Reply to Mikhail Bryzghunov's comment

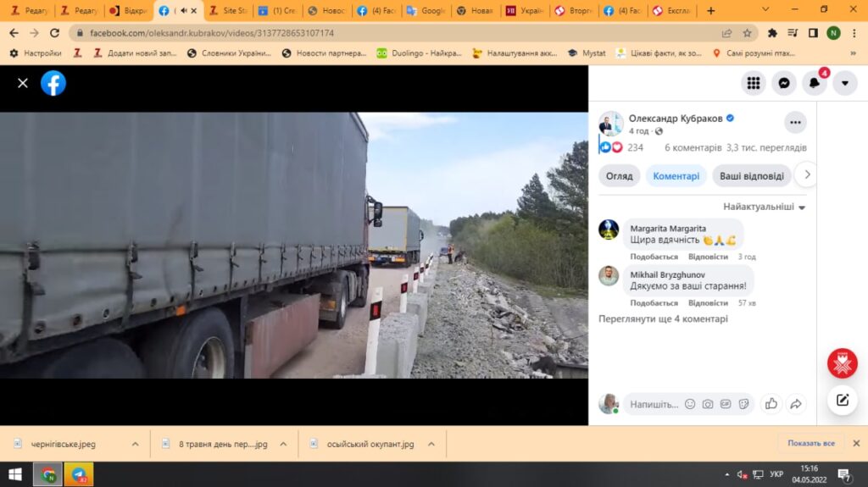tap(708, 302)
